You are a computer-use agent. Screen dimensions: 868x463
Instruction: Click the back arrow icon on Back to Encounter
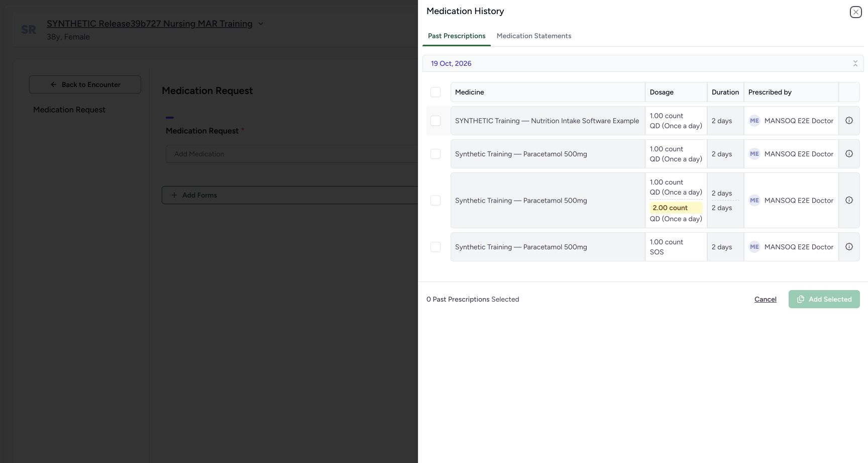point(54,84)
